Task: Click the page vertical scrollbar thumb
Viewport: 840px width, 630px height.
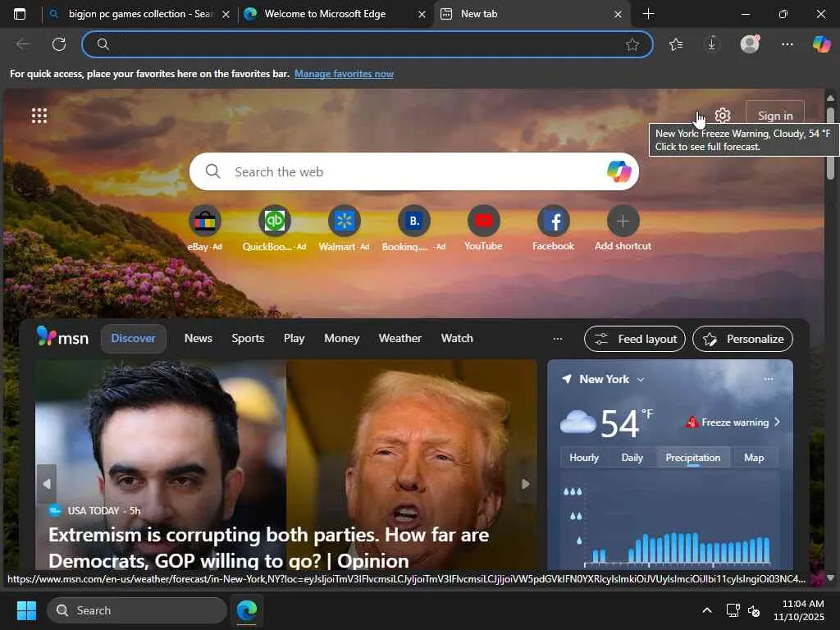Action: coord(830,143)
